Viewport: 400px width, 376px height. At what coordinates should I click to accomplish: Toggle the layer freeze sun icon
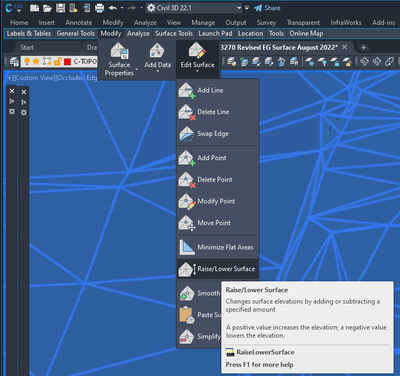[x=36, y=62]
